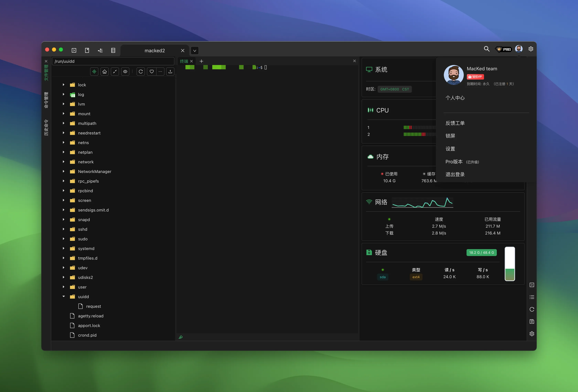Click the broom clean icon below terminal
The width and height of the screenshot is (578, 392).
[x=181, y=337]
